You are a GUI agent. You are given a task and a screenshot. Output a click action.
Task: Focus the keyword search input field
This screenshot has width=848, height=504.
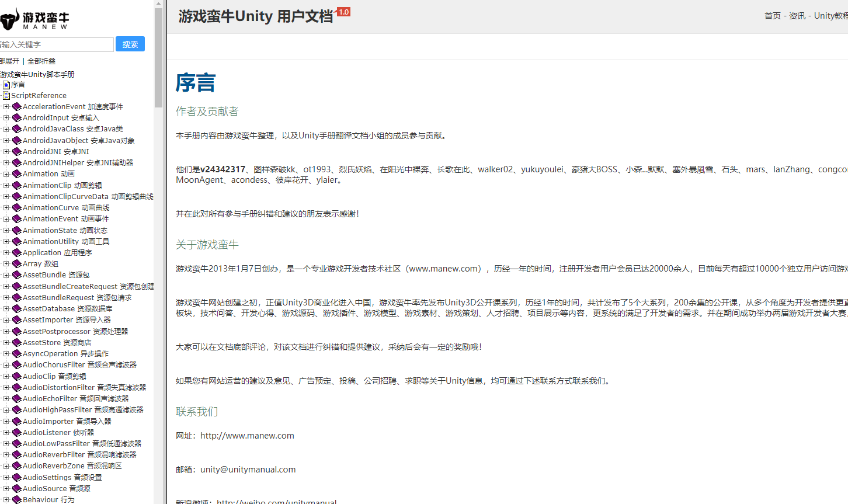click(x=57, y=44)
